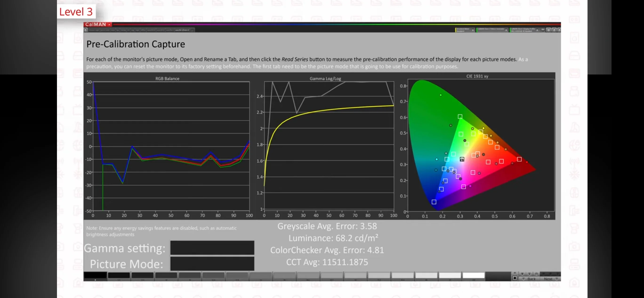Click the black square pattern icon
644x298 pixels.
click(515, 278)
